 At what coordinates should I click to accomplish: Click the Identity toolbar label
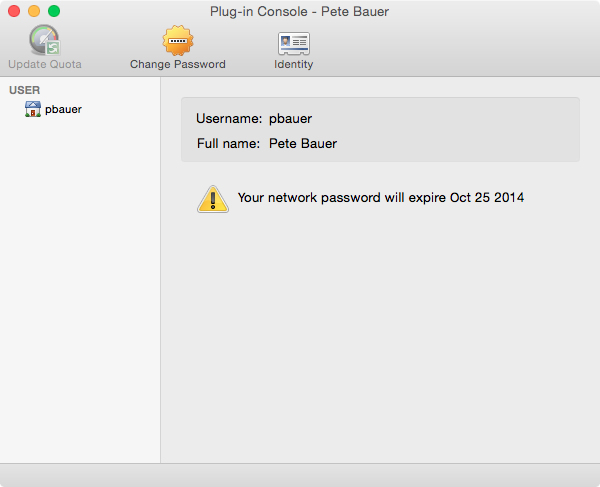pos(293,64)
